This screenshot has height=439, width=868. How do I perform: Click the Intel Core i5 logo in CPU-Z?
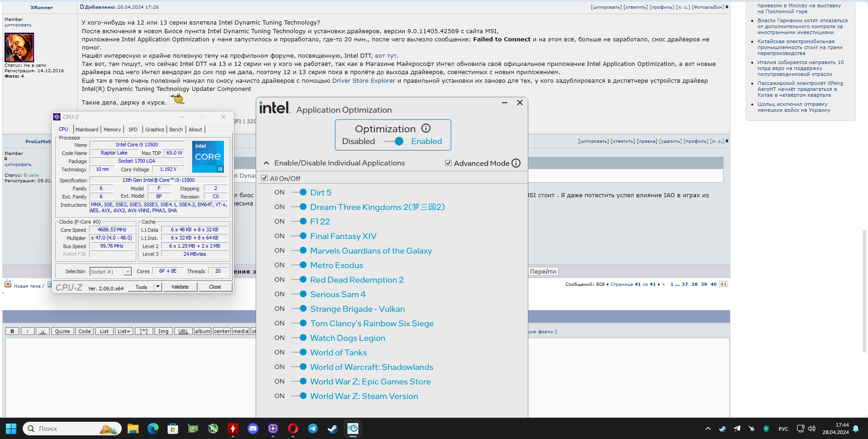[208, 157]
